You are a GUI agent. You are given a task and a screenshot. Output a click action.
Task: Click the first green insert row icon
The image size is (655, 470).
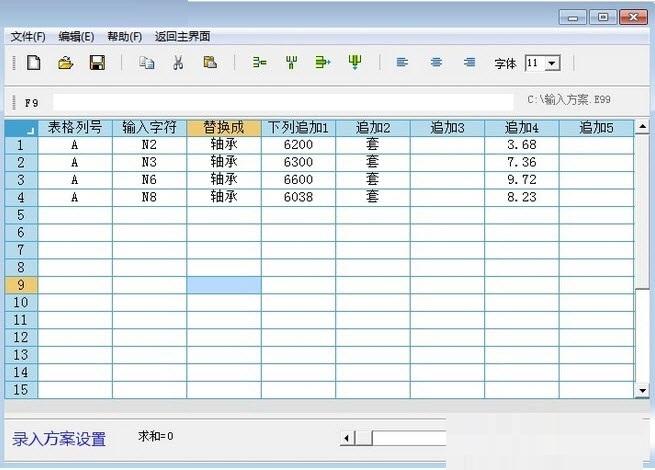point(259,63)
